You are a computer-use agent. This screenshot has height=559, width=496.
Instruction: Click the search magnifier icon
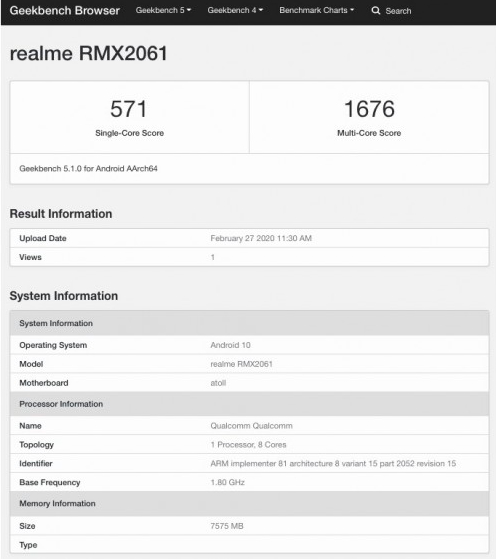[375, 11]
